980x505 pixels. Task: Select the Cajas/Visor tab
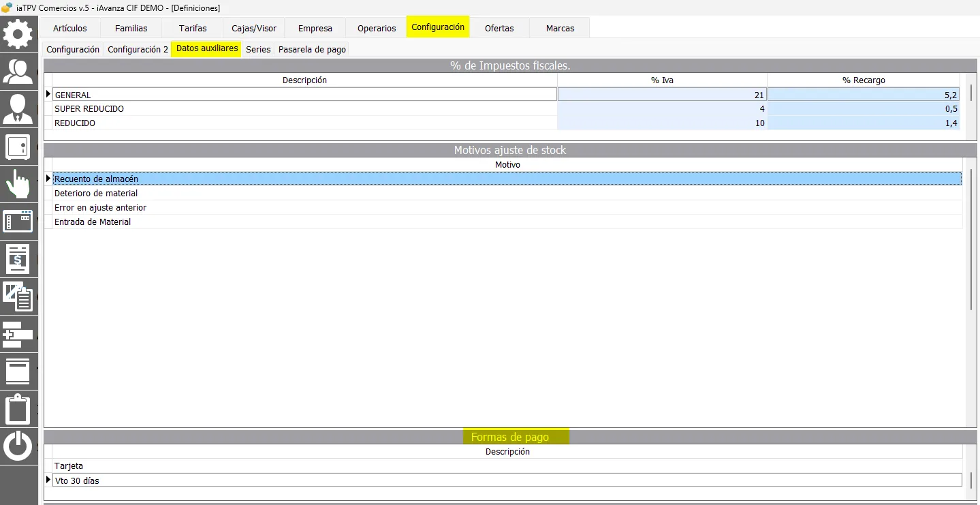[254, 28]
